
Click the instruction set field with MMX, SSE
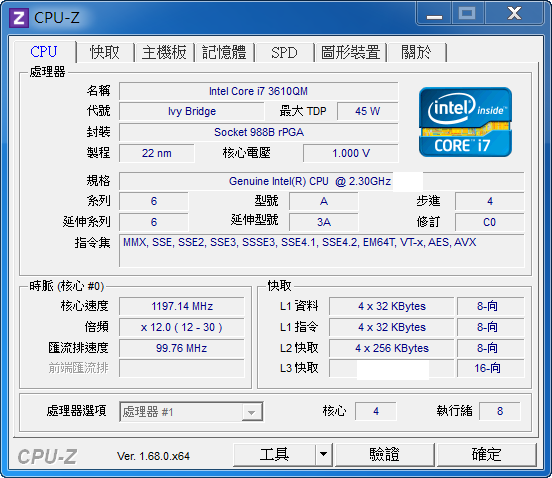click(321, 251)
